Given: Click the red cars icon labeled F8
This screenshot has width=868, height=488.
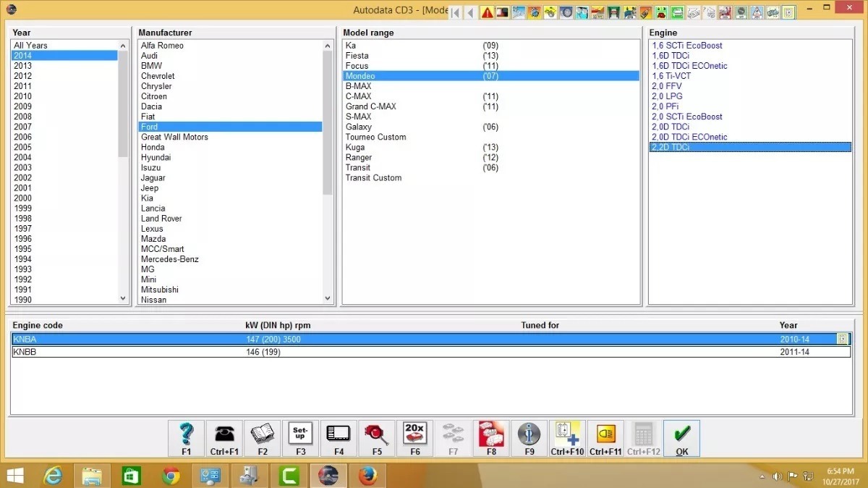Looking at the screenshot, I should coord(491,439).
